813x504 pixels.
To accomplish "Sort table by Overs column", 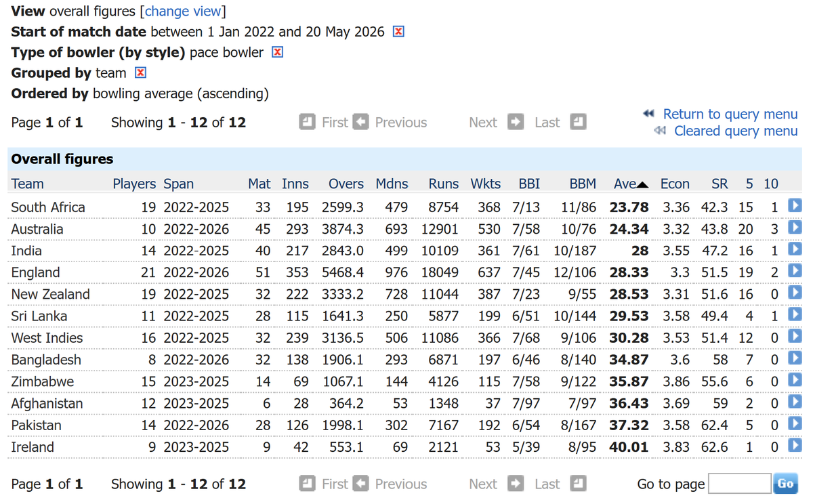I will click(346, 184).
